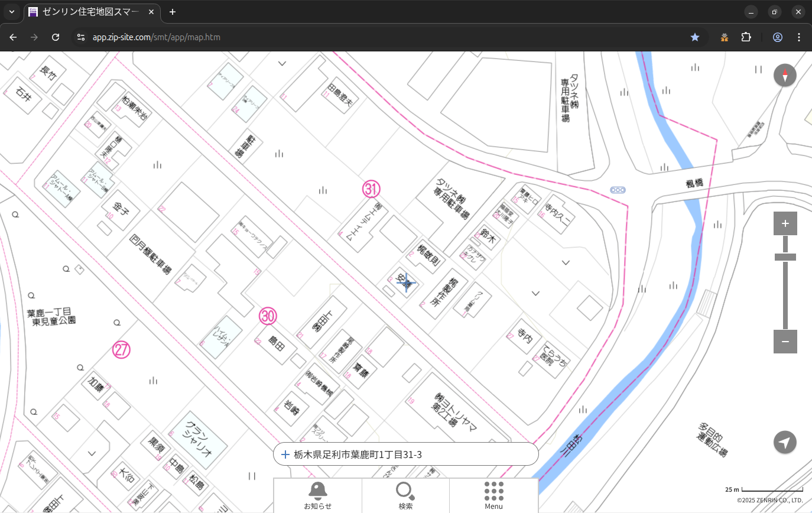The image size is (812, 513).
Task: Open お知らせ notifications bell
Action: (317, 495)
